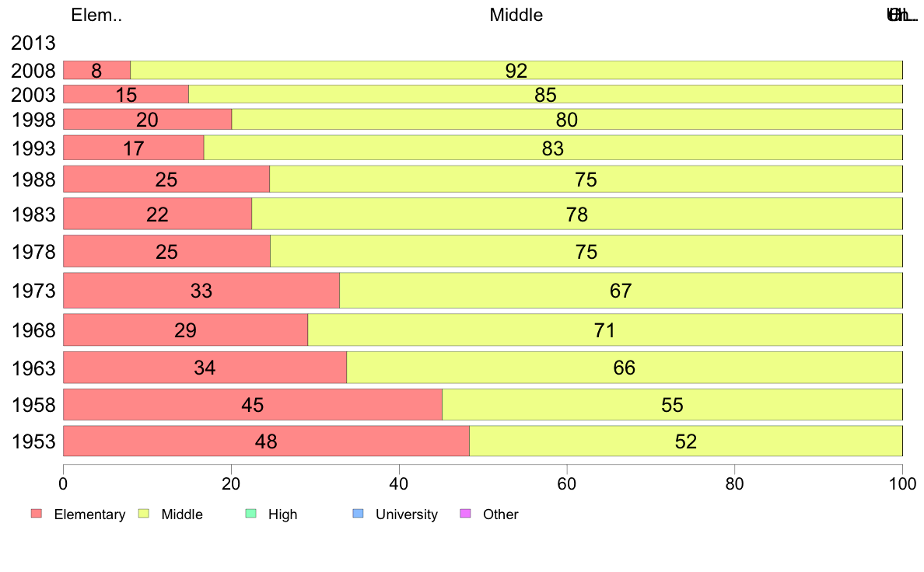924x572 pixels.
Task: Click the yellow Middle legend swatch
Action: point(143,514)
